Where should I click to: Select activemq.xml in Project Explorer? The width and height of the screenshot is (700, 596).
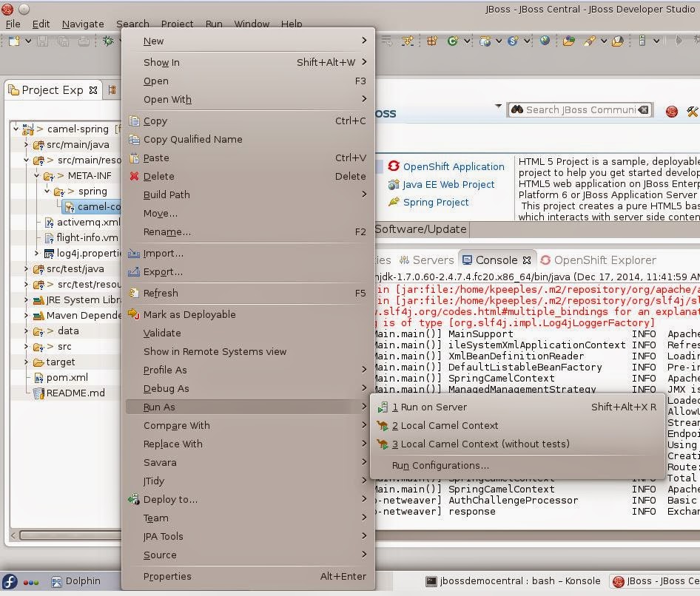click(83, 222)
